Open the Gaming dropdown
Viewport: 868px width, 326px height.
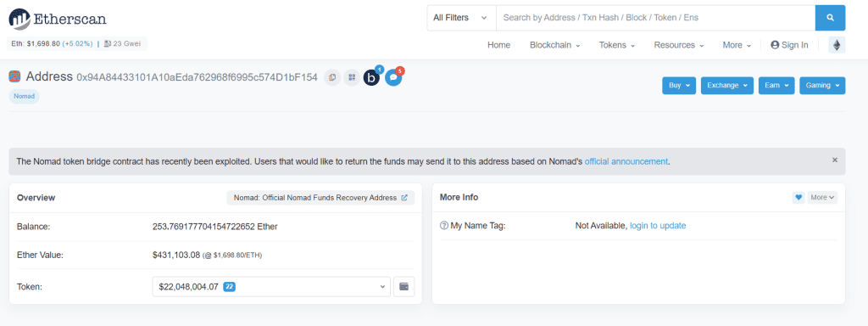822,86
